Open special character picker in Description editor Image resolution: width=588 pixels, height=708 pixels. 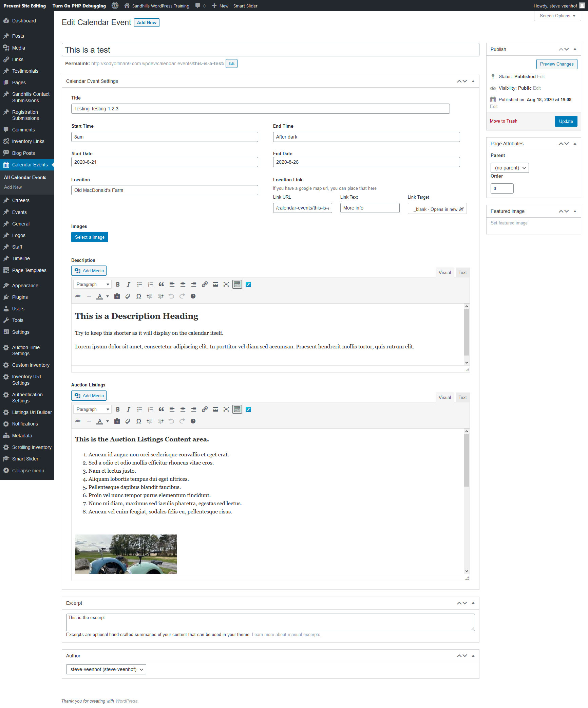[x=139, y=296]
